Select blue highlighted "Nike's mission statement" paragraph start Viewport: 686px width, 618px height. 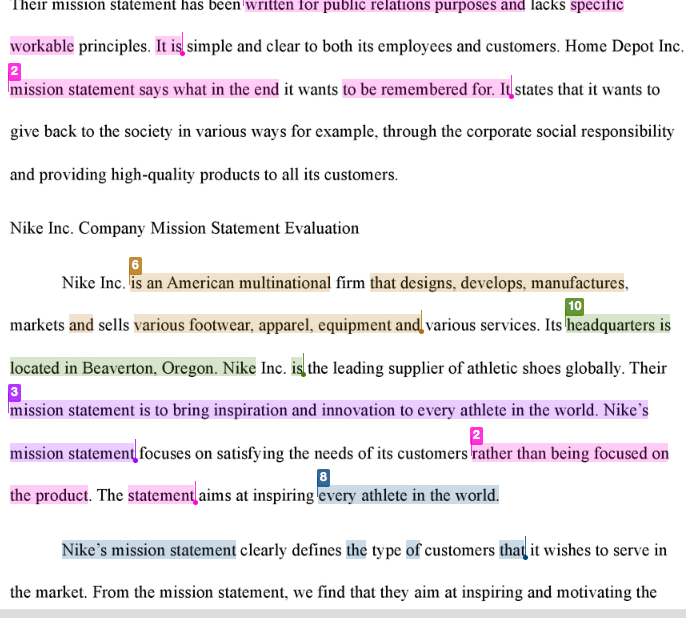149,550
